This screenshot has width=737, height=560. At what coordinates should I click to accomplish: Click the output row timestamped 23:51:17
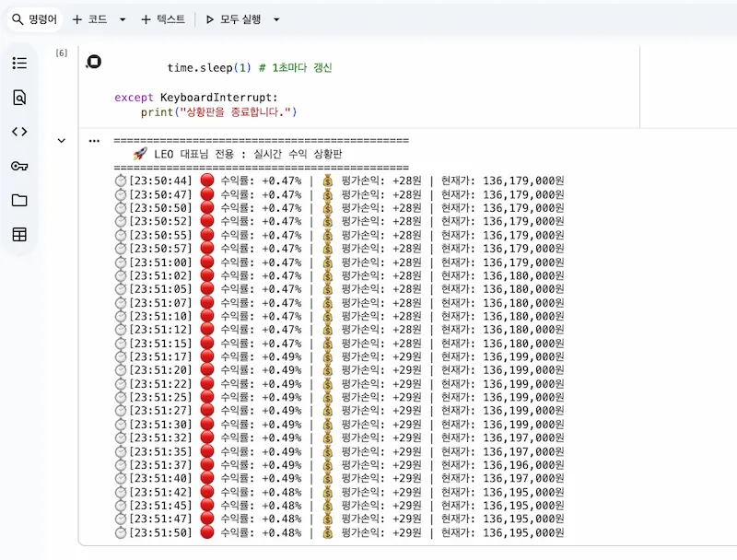point(339,356)
